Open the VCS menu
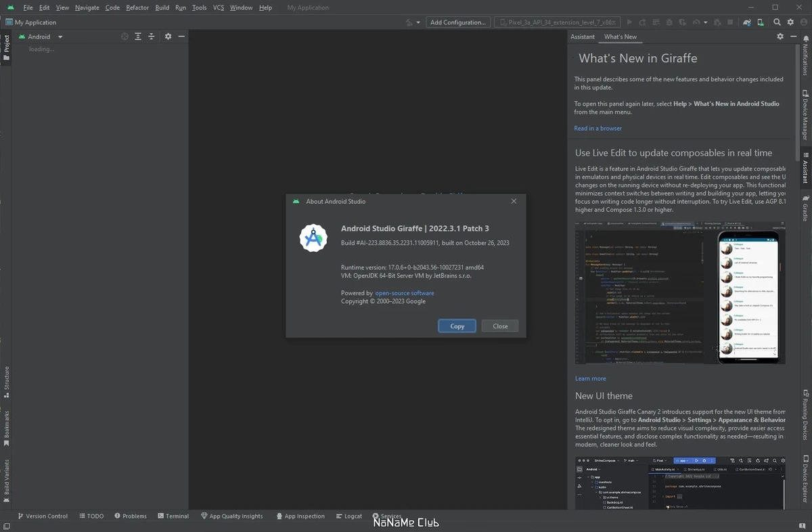The height and width of the screenshot is (532, 812). tap(219, 7)
